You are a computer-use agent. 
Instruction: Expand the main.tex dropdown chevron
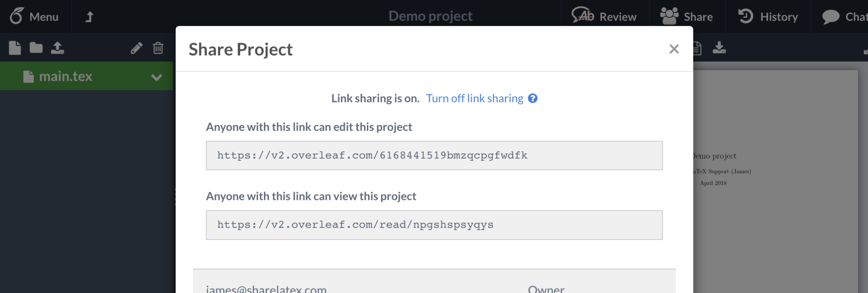click(x=156, y=77)
